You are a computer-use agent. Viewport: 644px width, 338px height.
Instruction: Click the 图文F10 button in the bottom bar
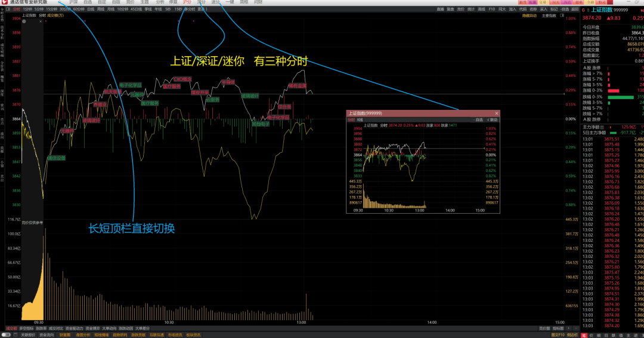558,335
